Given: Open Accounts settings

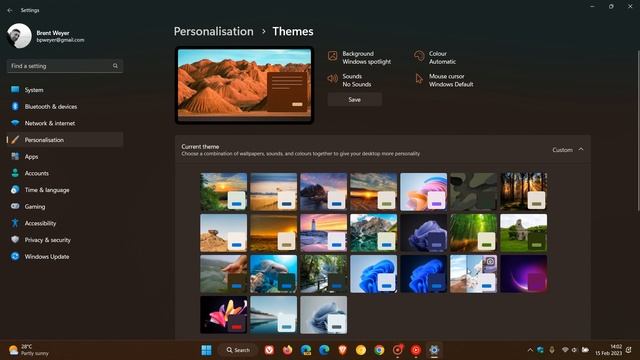Looking at the screenshot, I should [x=64, y=173].
